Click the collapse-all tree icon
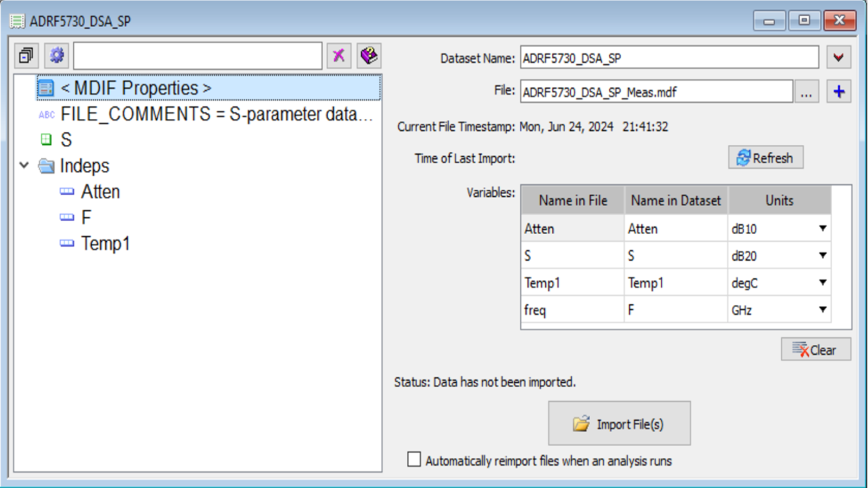Viewport: 868px width, 488px height. coord(25,55)
